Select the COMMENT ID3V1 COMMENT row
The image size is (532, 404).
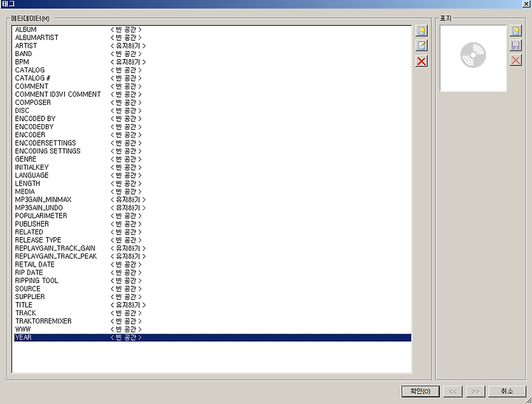pos(213,95)
